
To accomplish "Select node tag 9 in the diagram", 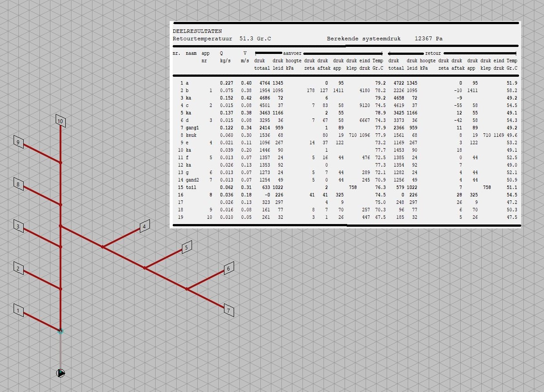I will [18, 143].
